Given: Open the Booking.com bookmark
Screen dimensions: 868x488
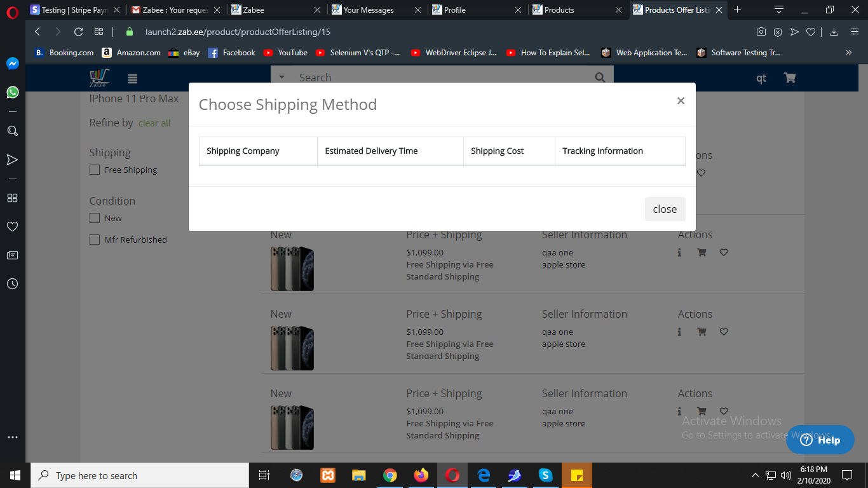Looking at the screenshot, I should pos(64,53).
